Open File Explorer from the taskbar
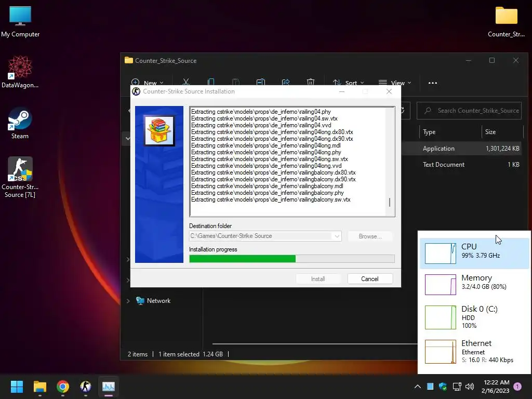Image resolution: width=532 pixels, height=399 pixels. (x=39, y=387)
